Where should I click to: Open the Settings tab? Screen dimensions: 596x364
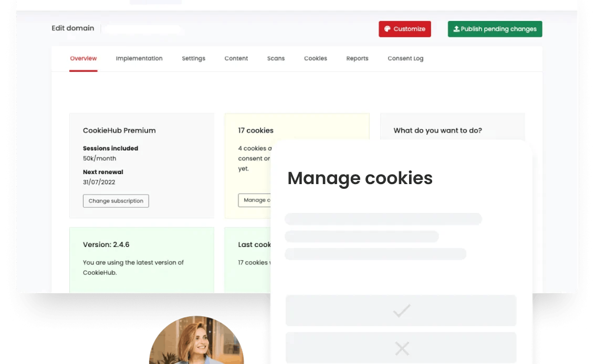click(x=194, y=58)
